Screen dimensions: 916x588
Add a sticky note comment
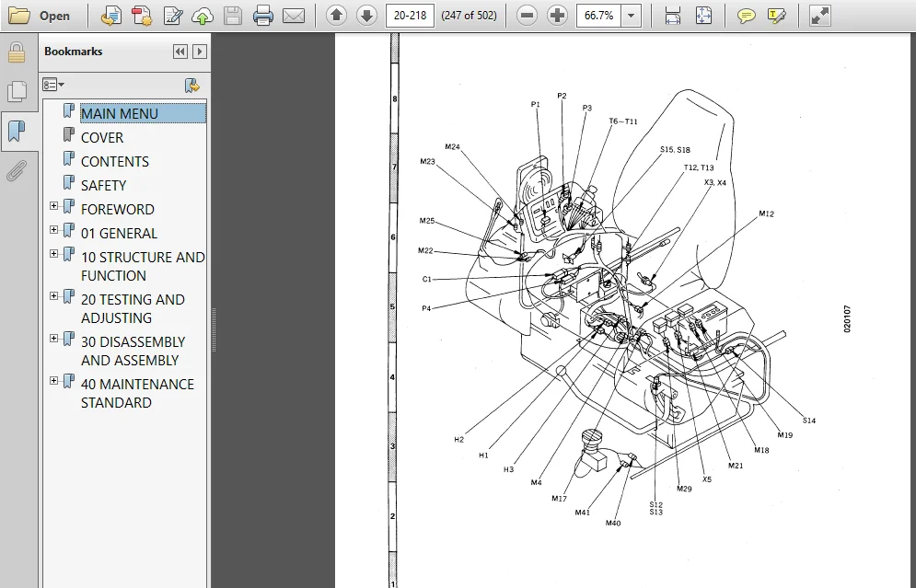click(746, 16)
